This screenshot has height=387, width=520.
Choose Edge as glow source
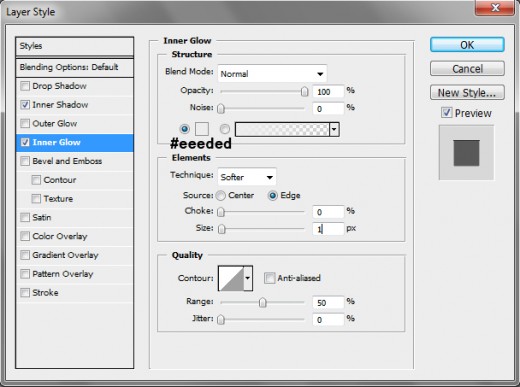[x=272, y=195]
